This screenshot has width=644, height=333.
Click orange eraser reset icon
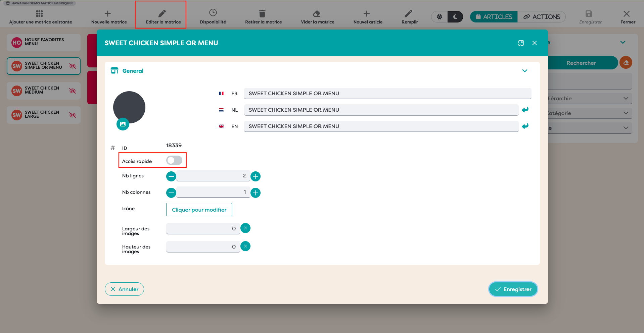click(626, 62)
